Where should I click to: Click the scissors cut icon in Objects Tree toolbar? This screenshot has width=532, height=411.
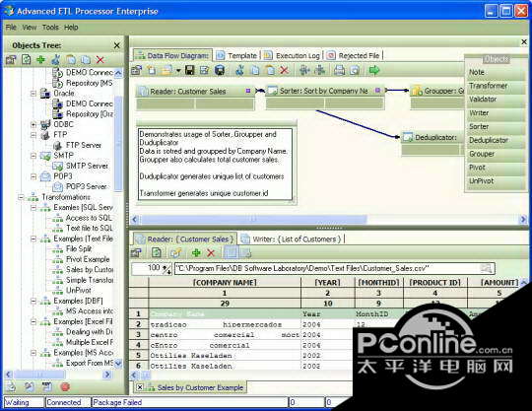[x=56, y=60]
